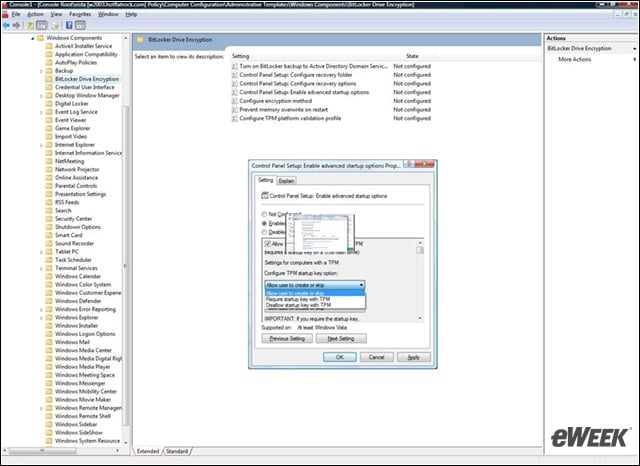Click the policy icon in the dialog's setting header

264,196
